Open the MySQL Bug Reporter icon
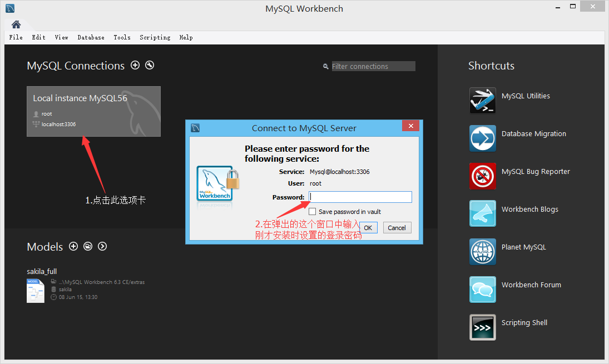Viewport: 609px width, 364px height. [482, 176]
